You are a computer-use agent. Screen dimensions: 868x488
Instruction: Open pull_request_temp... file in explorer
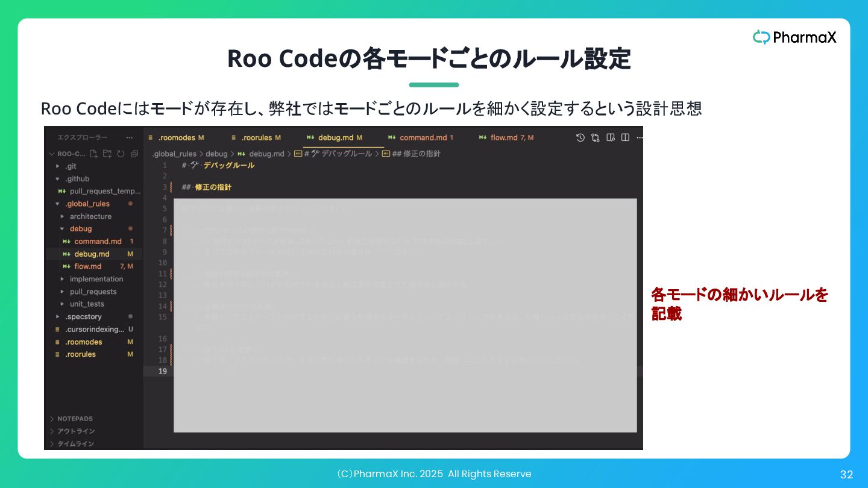[99, 191]
